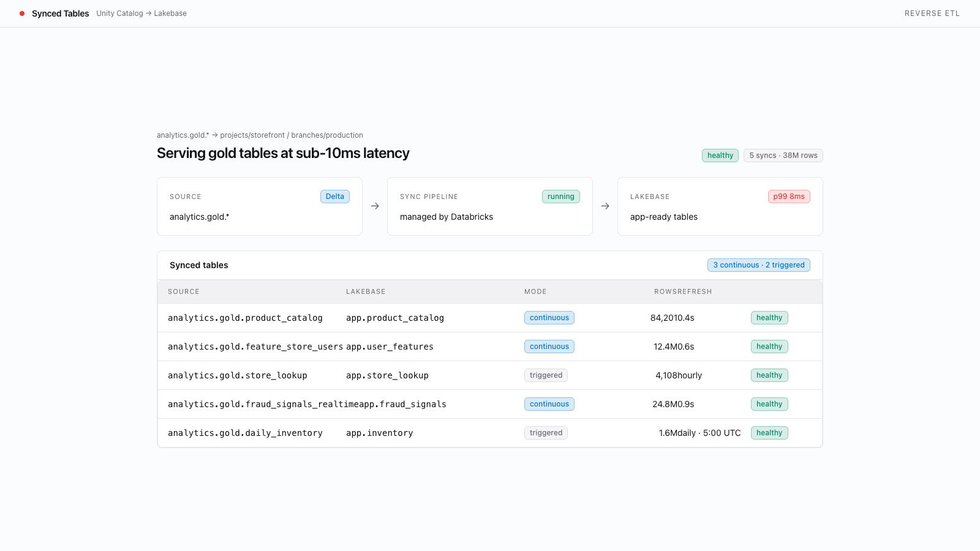This screenshot has height=551, width=980.
Task: Click the Serving gold tables at sub-10ms latency heading
Action: tap(283, 153)
